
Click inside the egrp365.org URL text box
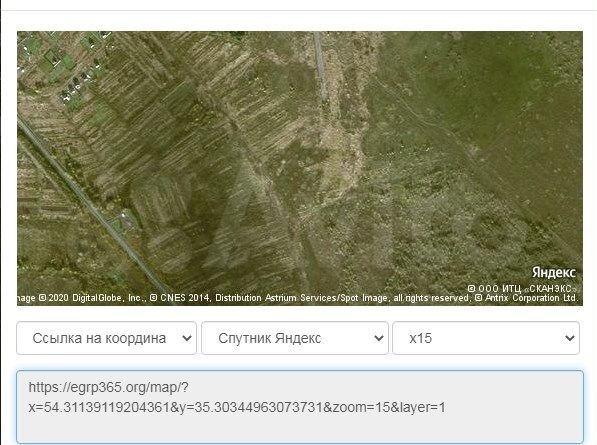(300, 407)
